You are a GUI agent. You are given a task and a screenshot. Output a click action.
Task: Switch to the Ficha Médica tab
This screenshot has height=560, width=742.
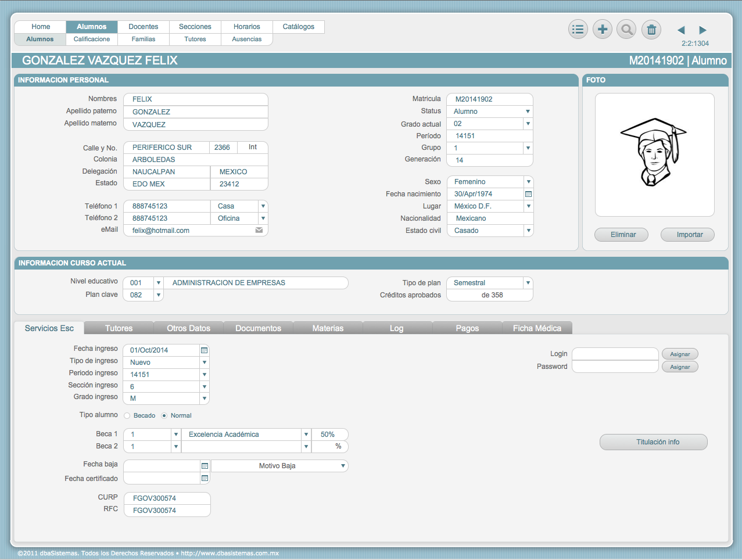click(537, 328)
